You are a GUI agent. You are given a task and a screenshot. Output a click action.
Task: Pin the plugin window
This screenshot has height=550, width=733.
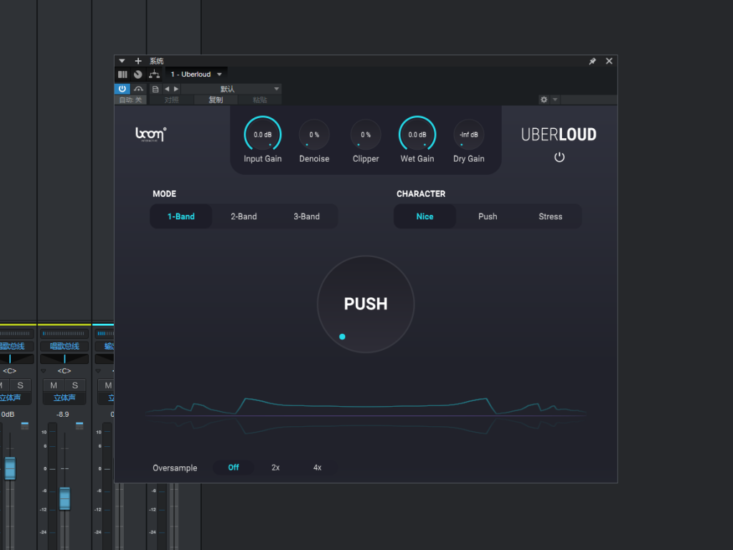point(592,61)
